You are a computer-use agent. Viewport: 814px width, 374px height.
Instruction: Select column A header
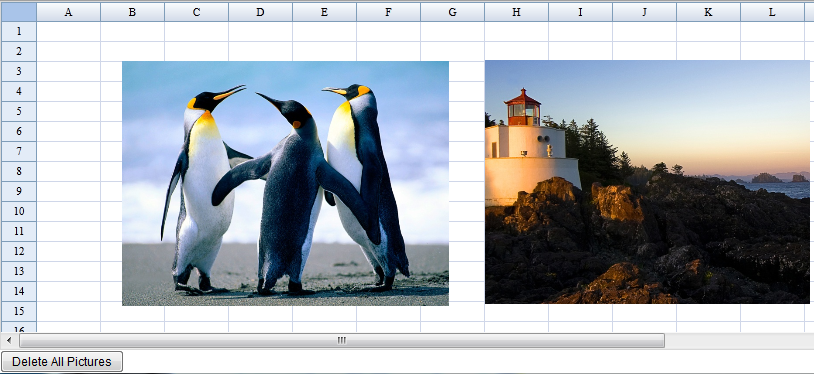coord(69,12)
